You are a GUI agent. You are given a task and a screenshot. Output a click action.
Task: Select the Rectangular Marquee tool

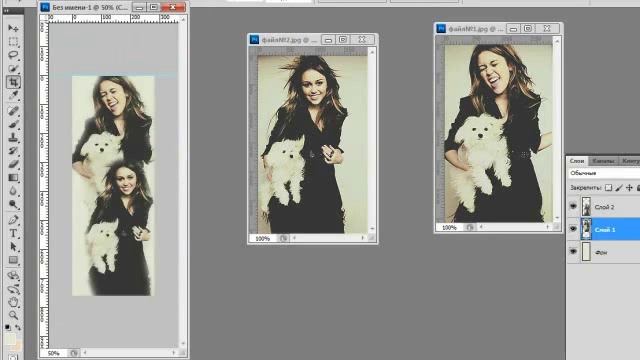(13, 42)
